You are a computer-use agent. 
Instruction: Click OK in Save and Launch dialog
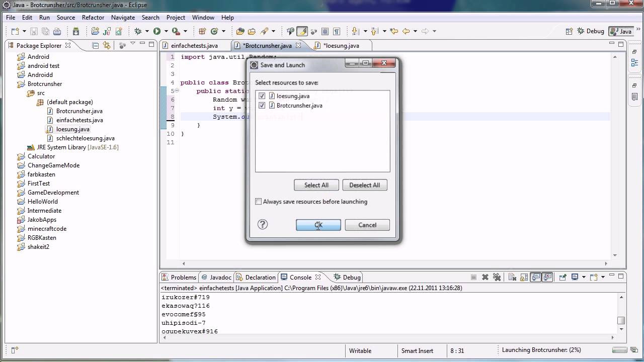(x=318, y=225)
